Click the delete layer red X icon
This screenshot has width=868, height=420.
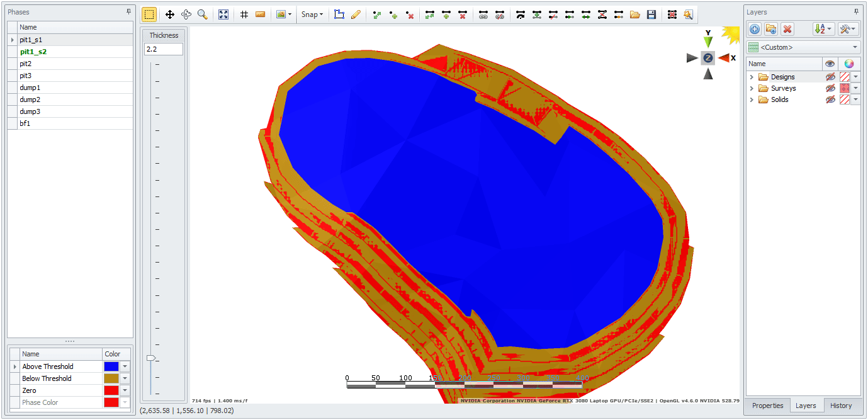pyautogui.click(x=787, y=29)
